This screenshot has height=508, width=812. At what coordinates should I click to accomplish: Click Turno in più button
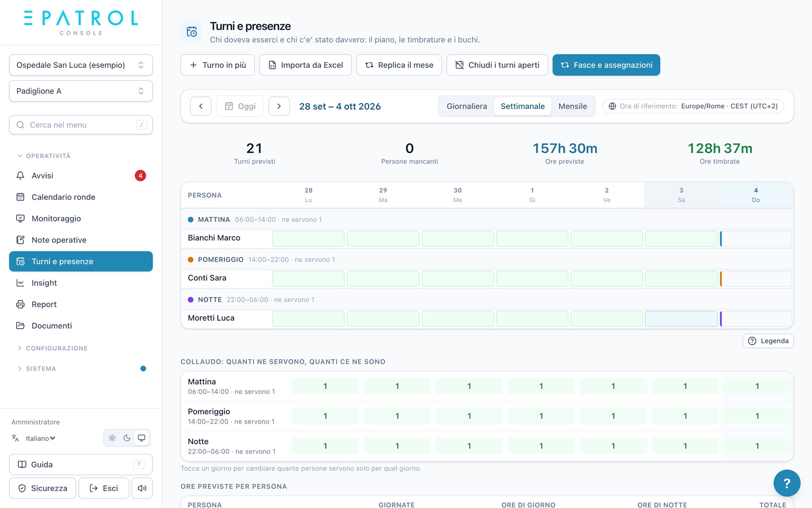coord(218,65)
